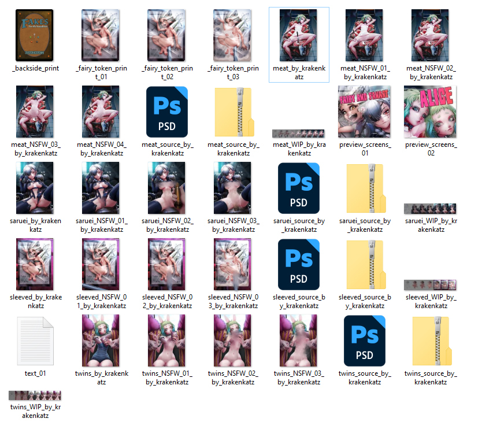482x448 pixels.
Task: Select the saruei_source Photoshop file icon
Action: (x=299, y=187)
